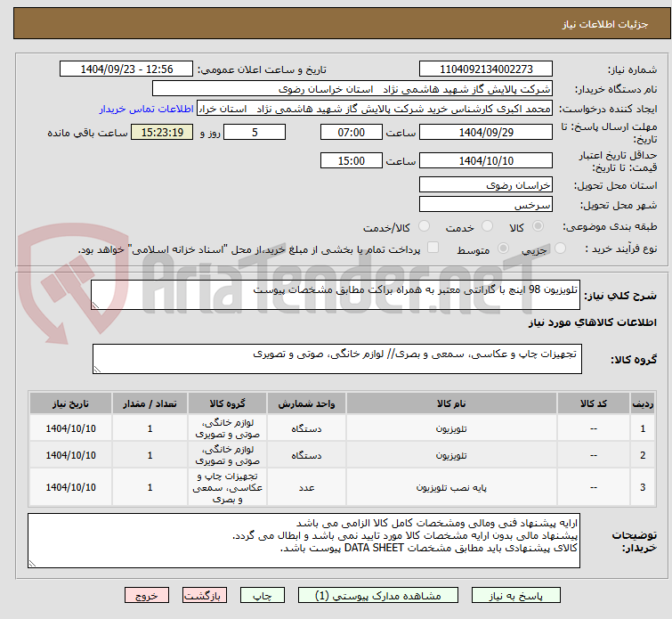This screenshot has width=672, height=619.
Task: Click تلویزیون item name in row 2
Action: (451, 455)
